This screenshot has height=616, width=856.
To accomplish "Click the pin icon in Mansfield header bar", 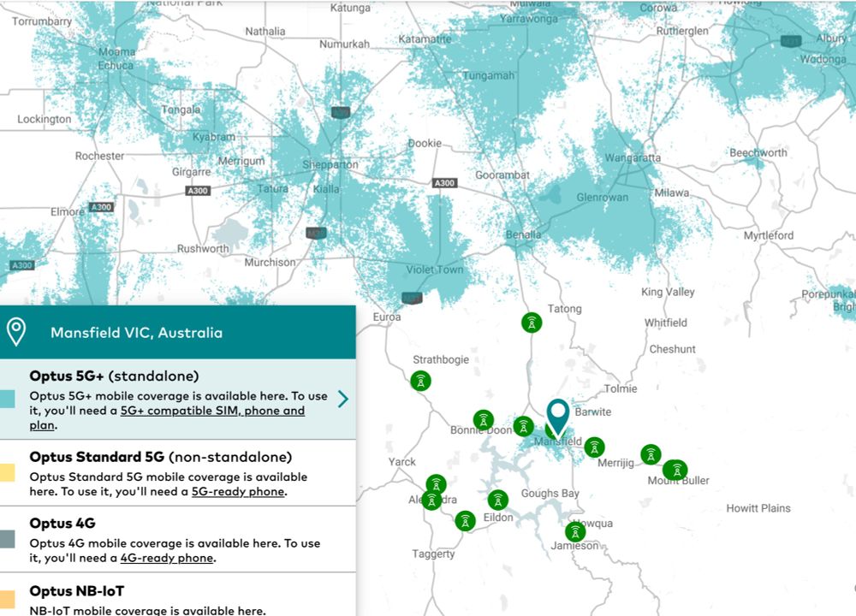I will (x=16, y=332).
